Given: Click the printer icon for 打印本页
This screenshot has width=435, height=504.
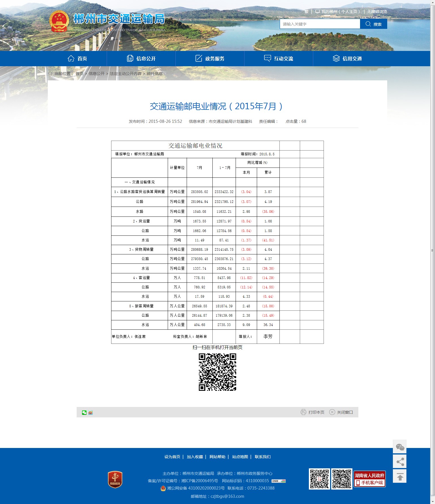Looking at the screenshot, I should point(303,412).
